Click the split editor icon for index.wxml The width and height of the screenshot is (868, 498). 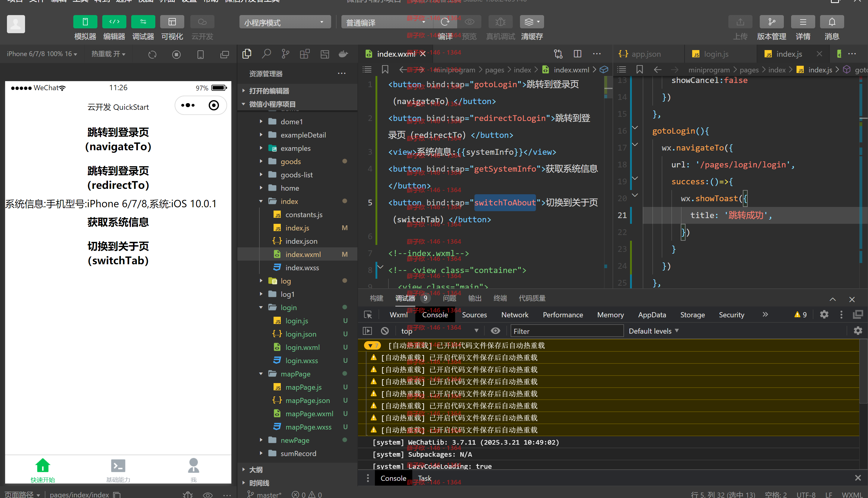577,54
